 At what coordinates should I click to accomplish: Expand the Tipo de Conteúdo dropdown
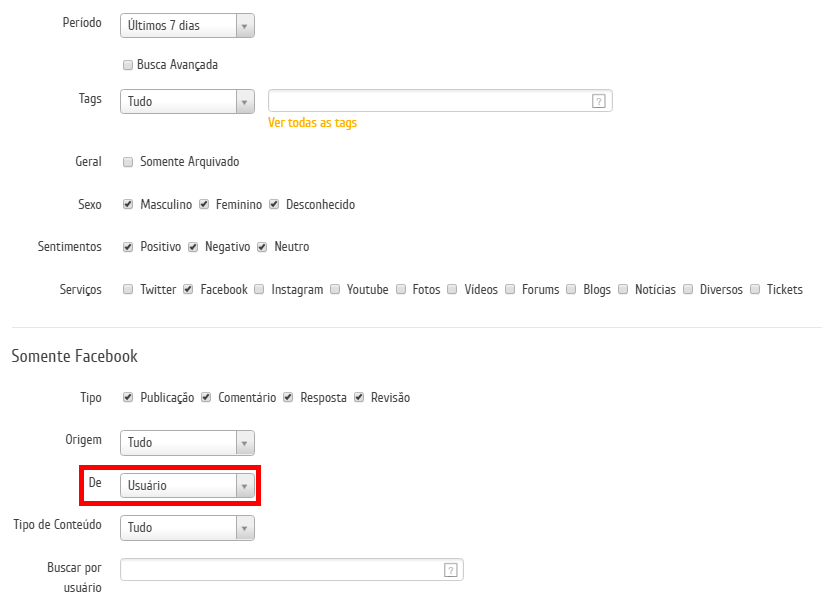[x=187, y=528]
